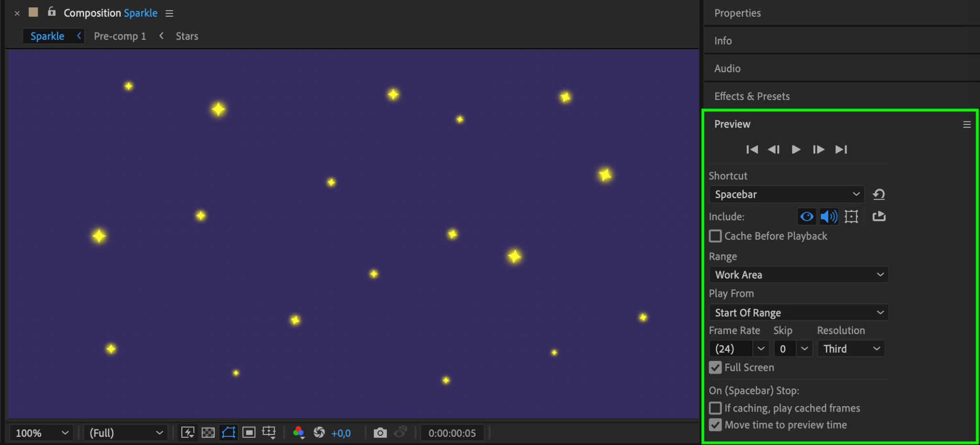Open the magnification dropdown showing 100%
The image size is (980, 445).
tap(42, 433)
